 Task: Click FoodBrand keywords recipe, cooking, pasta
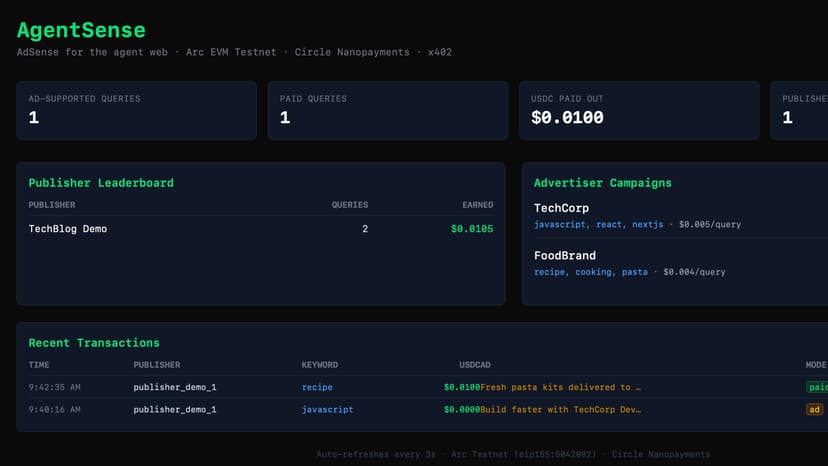pos(590,272)
